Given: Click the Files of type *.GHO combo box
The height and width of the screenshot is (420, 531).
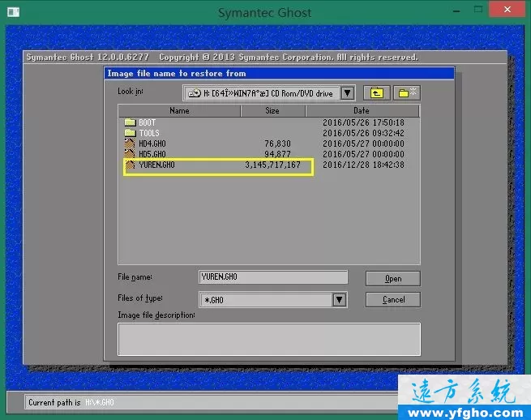Looking at the screenshot, I should (x=266, y=300).
